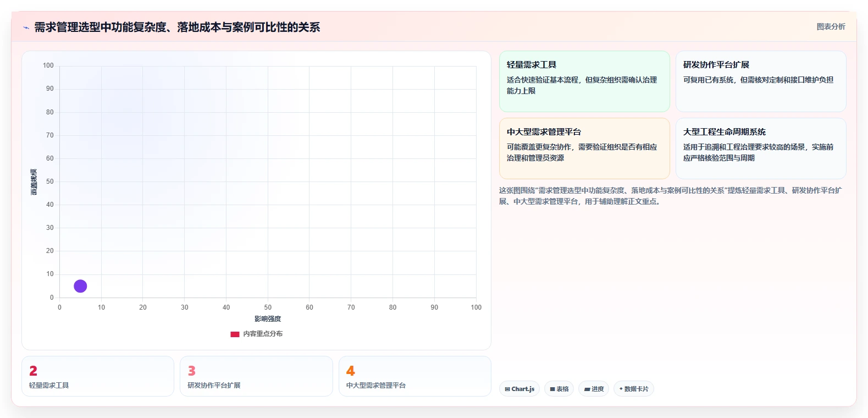Click the label 轻量需求工具 under number 2
This screenshot has height=418, width=868.
(x=49, y=386)
